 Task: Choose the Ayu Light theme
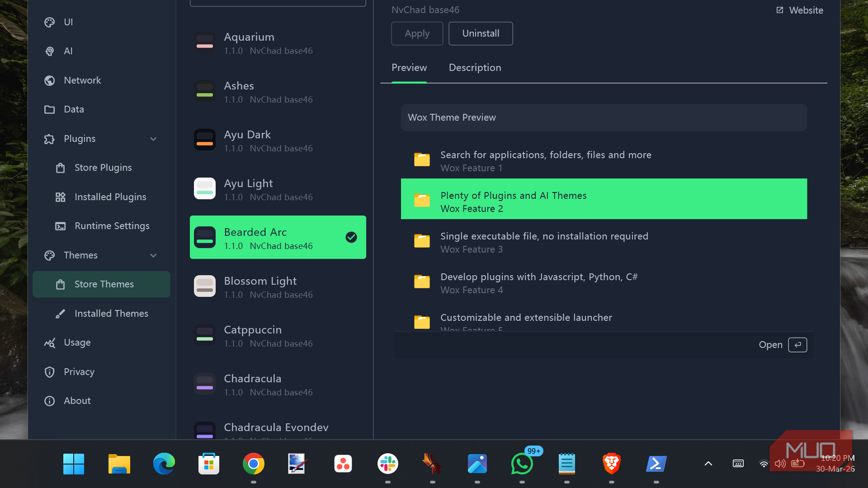click(278, 189)
